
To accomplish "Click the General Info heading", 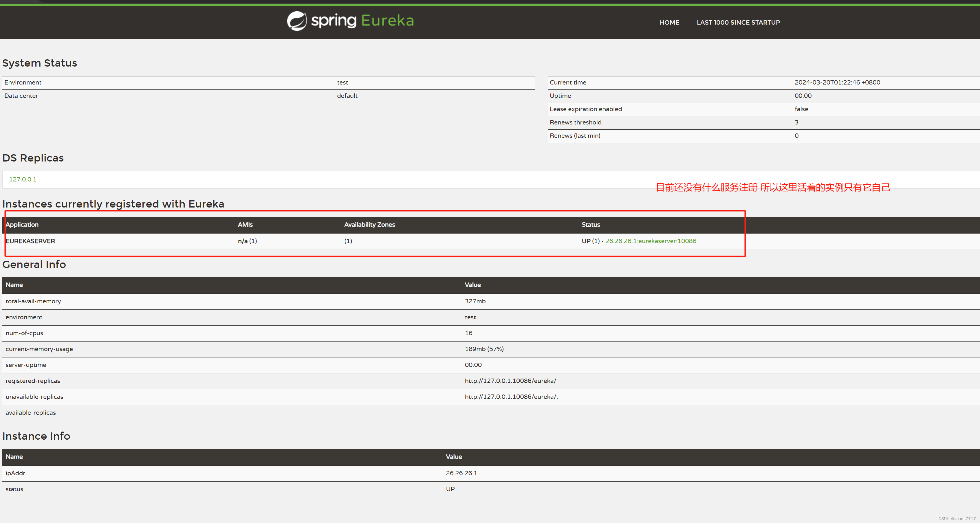I will [x=34, y=264].
